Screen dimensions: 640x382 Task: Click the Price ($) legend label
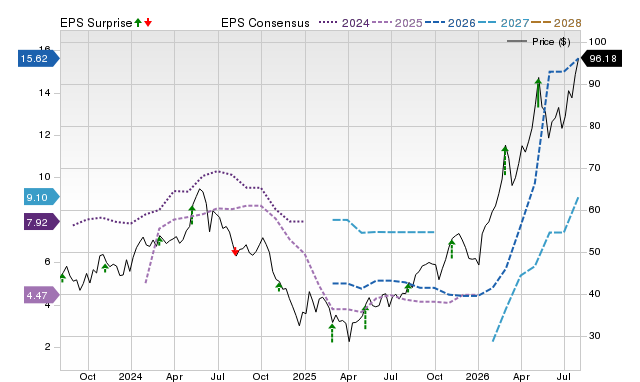pyautogui.click(x=551, y=42)
